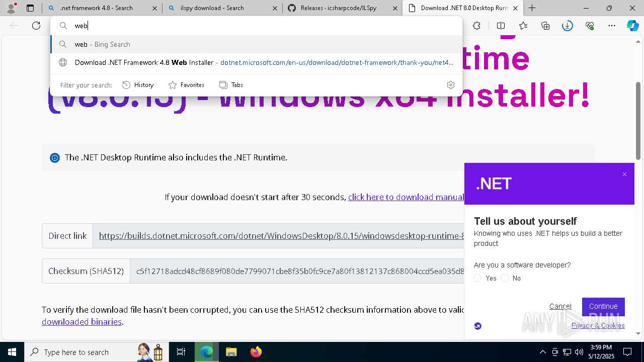
Task: Switch to .net framework 4.8 Search tab
Action: click(102, 8)
